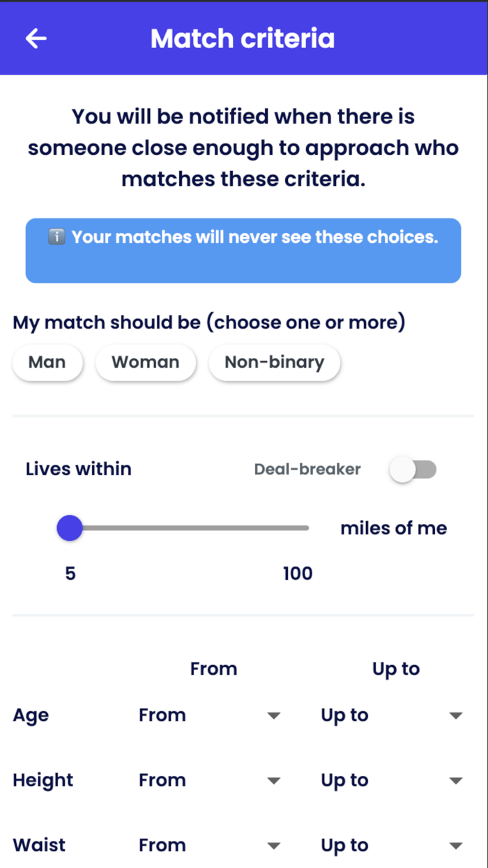Click the Match criteria header title
Image resolution: width=488 pixels, height=868 pixels.
click(243, 38)
